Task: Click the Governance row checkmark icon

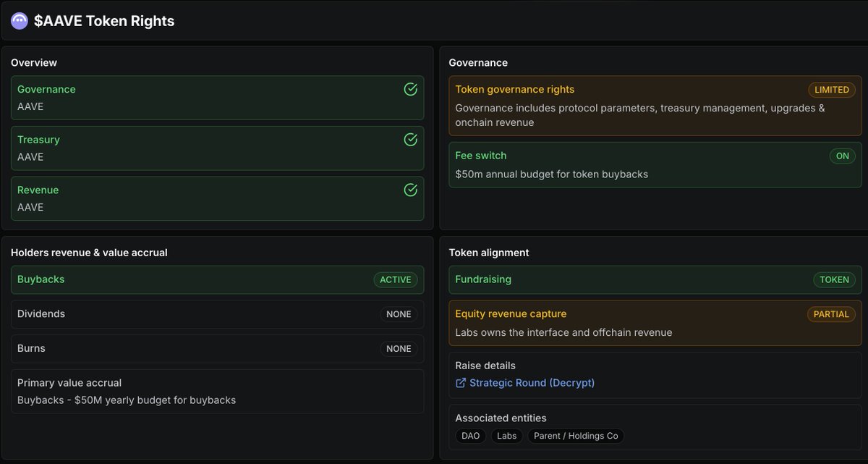Action: (x=410, y=89)
